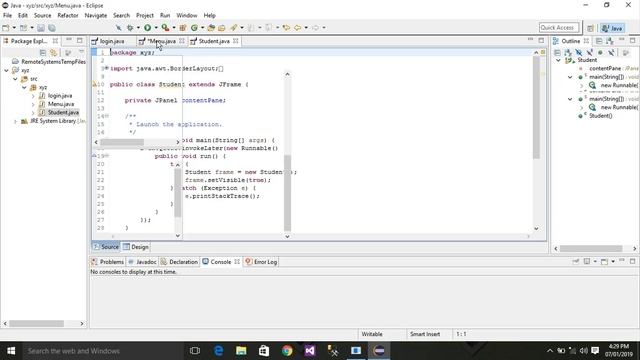640x360 pixels.
Task: Click the Open Task toolbar icon
Action: coord(222,28)
